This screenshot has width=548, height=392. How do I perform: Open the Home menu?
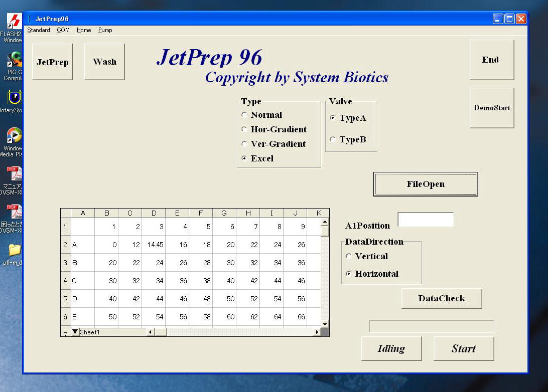point(84,30)
